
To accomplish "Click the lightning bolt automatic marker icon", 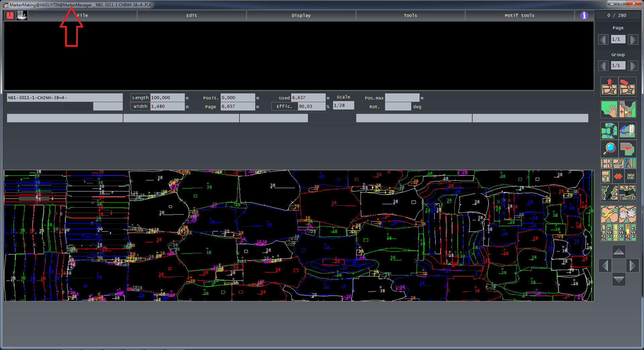I will click(x=609, y=214).
